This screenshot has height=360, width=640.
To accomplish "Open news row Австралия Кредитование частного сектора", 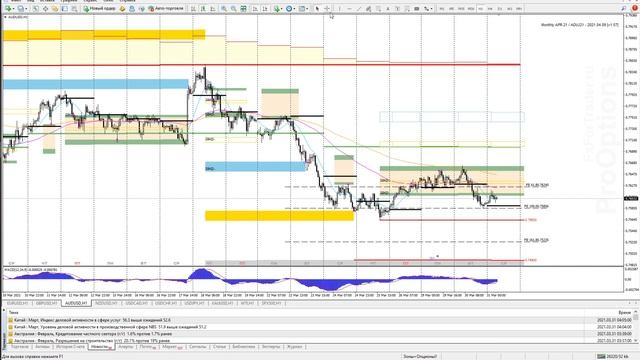I will [x=320, y=333].
